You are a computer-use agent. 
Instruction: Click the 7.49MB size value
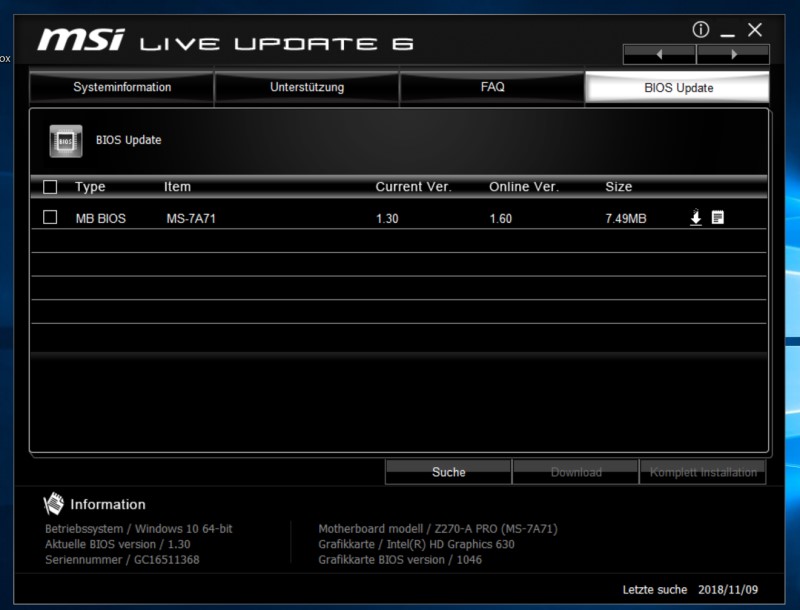[x=626, y=218]
